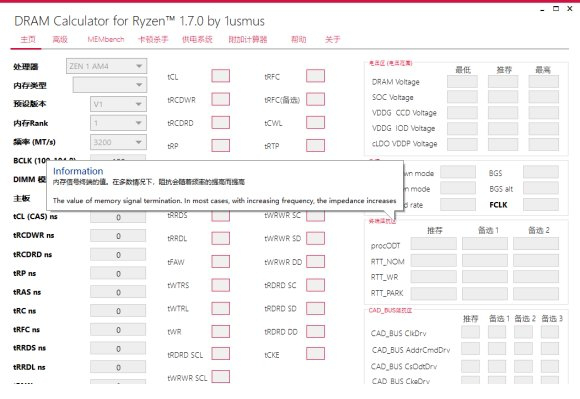Screen dimensions: 580x399
Task: Open the 帮助 tab
Action: click(x=299, y=39)
